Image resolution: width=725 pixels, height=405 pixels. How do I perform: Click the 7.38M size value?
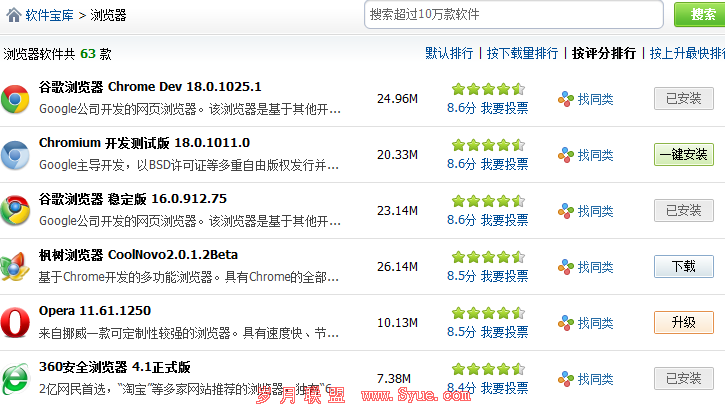(393, 379)
